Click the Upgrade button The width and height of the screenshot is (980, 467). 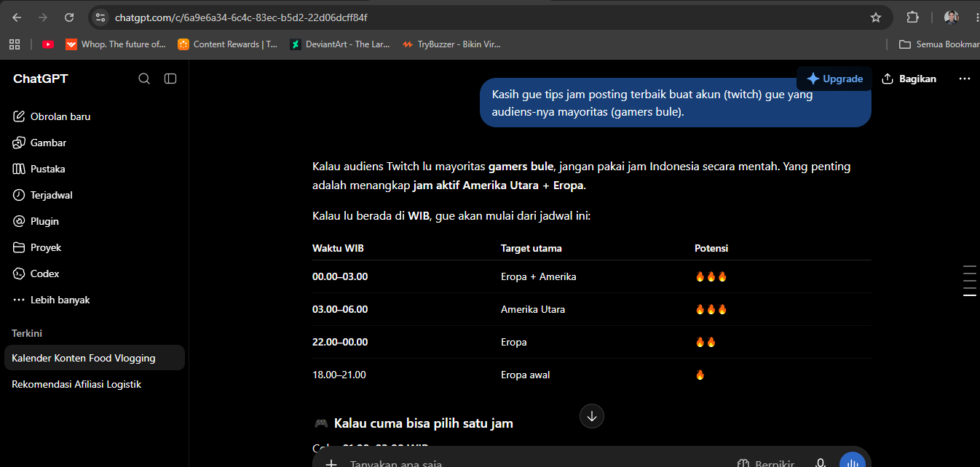coord(834,79)
